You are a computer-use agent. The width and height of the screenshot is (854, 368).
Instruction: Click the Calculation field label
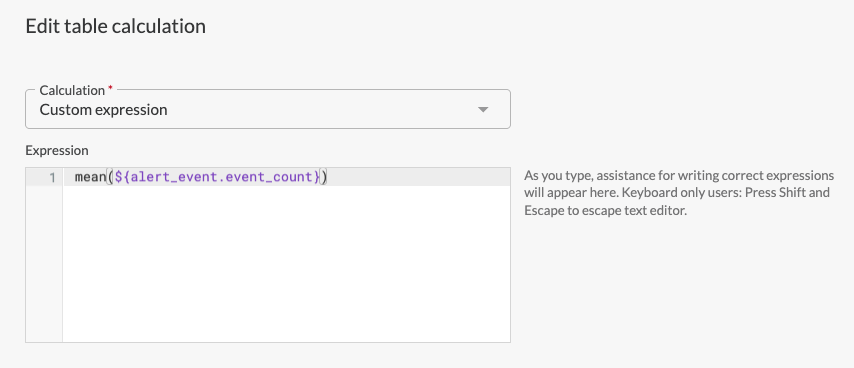coord(72,90)
